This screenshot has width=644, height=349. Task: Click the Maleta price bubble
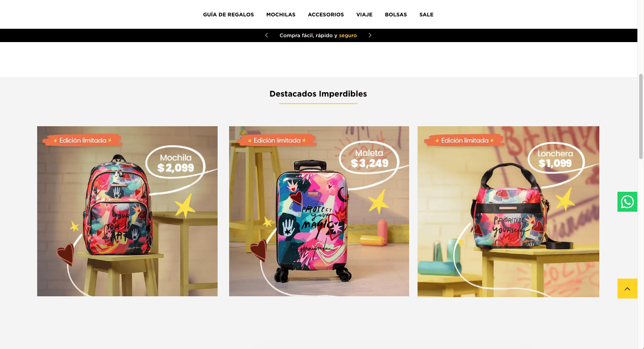click(370, 159)
